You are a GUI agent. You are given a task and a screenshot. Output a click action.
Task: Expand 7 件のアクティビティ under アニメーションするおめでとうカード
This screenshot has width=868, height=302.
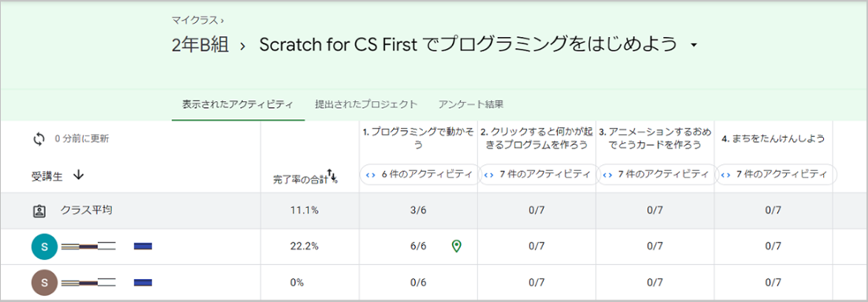[x=656, y=175]
